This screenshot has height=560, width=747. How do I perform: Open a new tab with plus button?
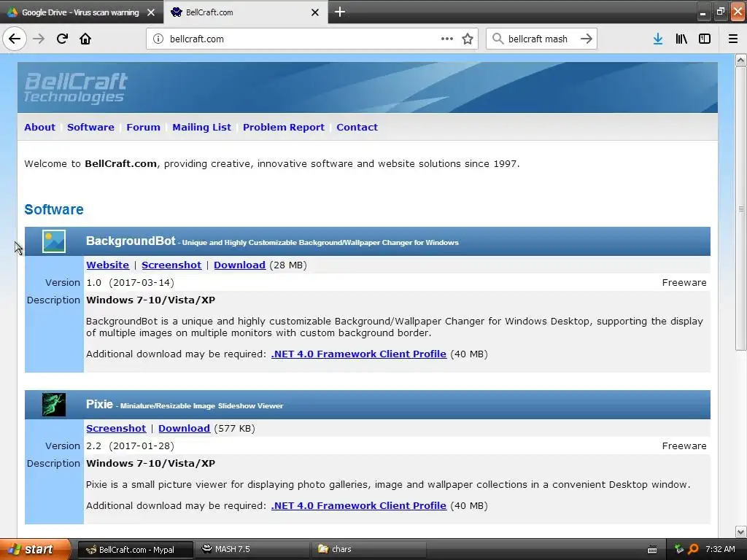tap(340, 12)
